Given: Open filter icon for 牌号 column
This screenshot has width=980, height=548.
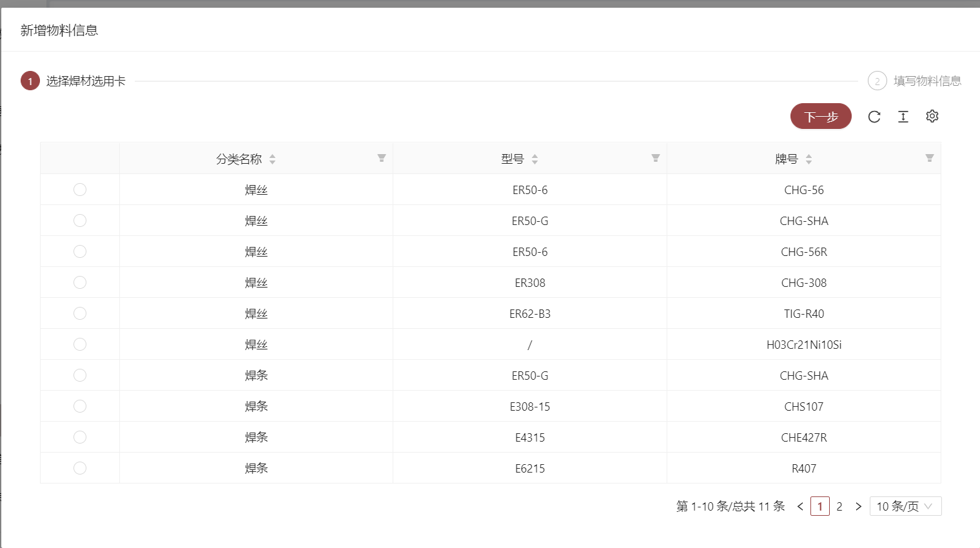Looking at the screenshot, I should click(930, 158).
